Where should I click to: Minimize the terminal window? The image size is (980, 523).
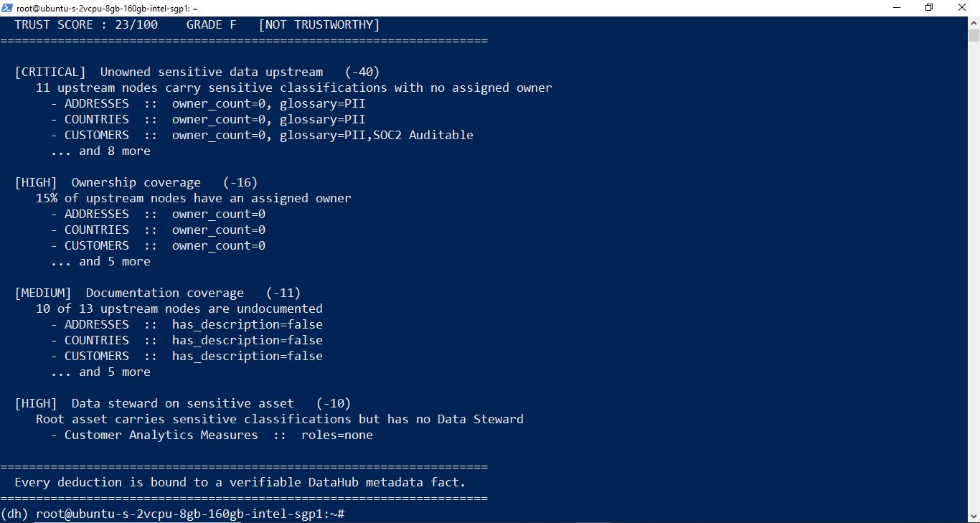click(897, 8)
